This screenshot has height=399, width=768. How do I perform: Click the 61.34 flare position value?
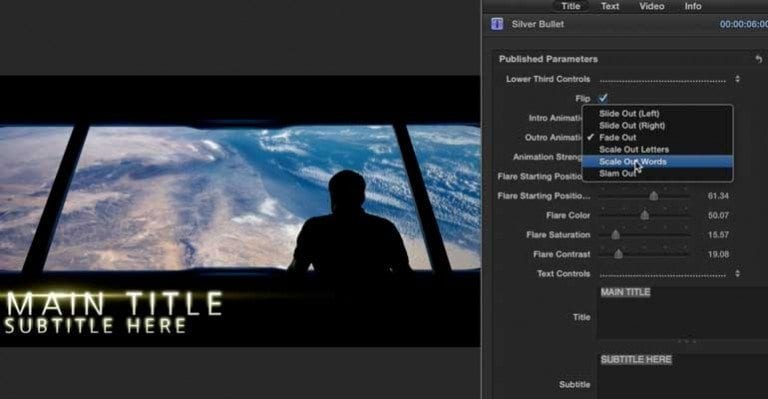click(x=718, y=196)
